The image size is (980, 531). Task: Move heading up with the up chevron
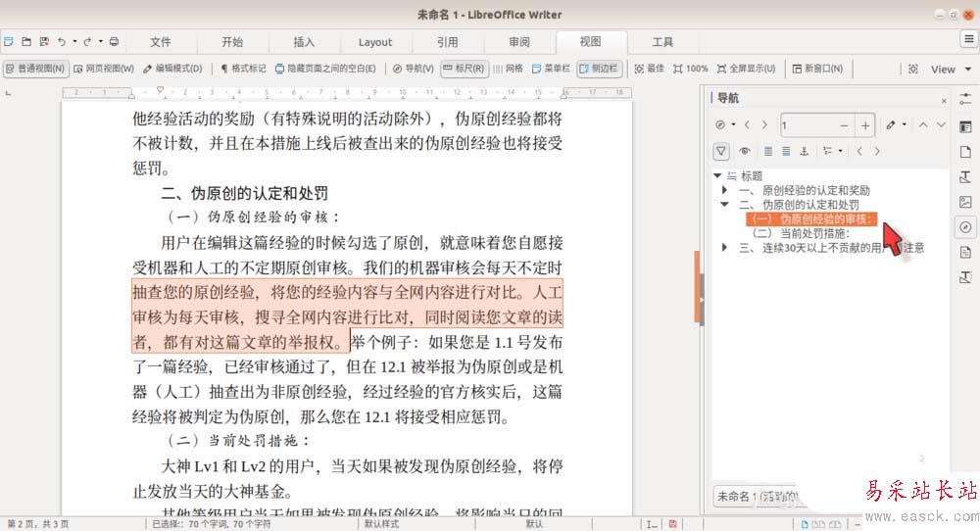pyautogui.click(x=923, y=125)
